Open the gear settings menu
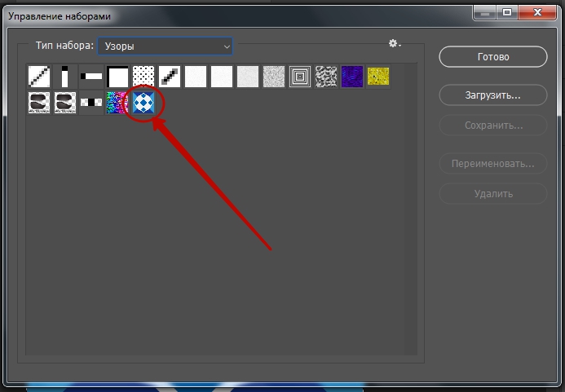This screenshot has width=565, height=392. (x=395, y=43)
